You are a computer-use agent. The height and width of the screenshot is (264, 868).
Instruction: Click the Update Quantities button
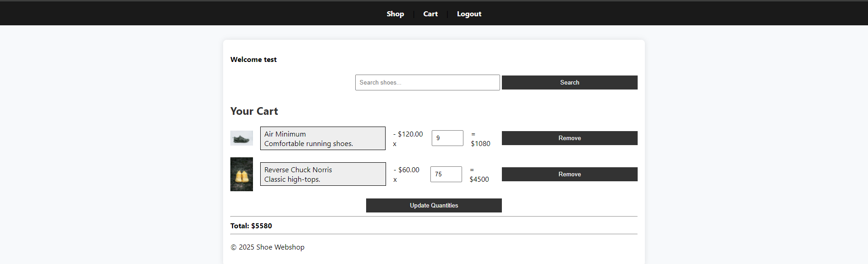[x=434, y=206]
